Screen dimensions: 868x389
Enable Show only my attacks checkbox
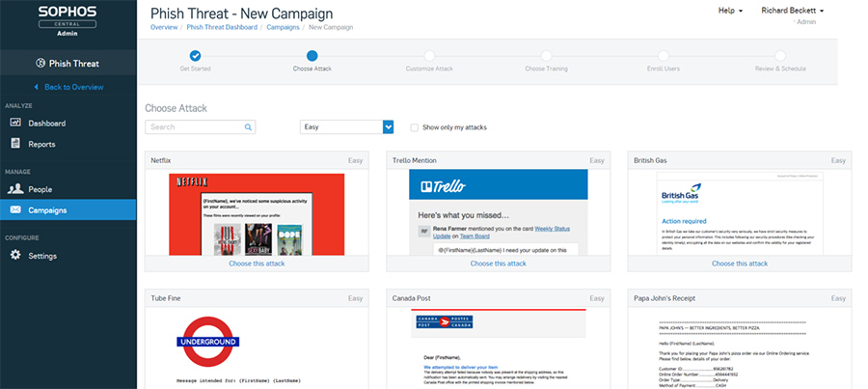coord(414,127)
